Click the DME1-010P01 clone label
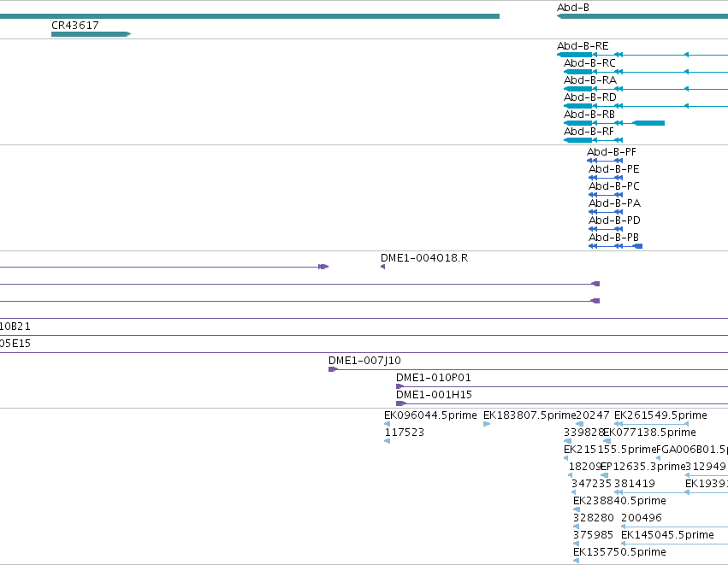 pyautogui.click(x=433, y=378)
